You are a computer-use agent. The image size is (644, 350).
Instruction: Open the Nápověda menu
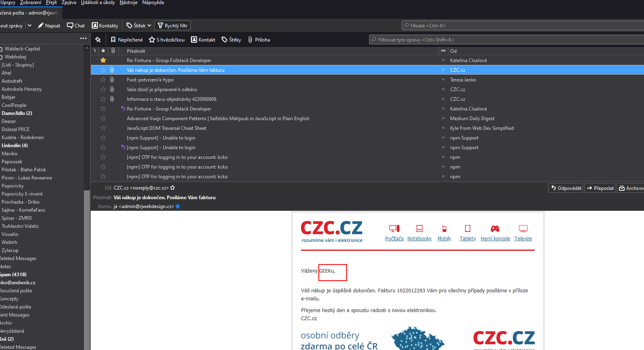click(153, 3)
